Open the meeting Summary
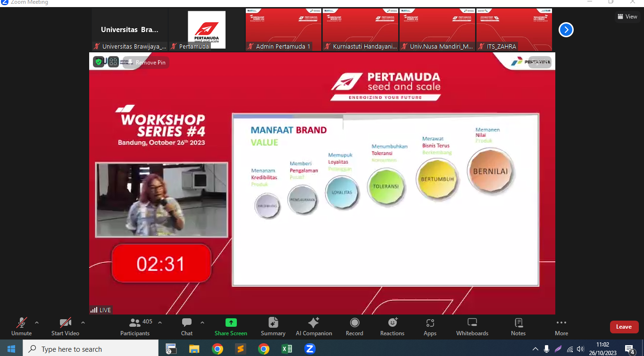The image size is (644, 356). pyautogui.click(x=273, y=327)
